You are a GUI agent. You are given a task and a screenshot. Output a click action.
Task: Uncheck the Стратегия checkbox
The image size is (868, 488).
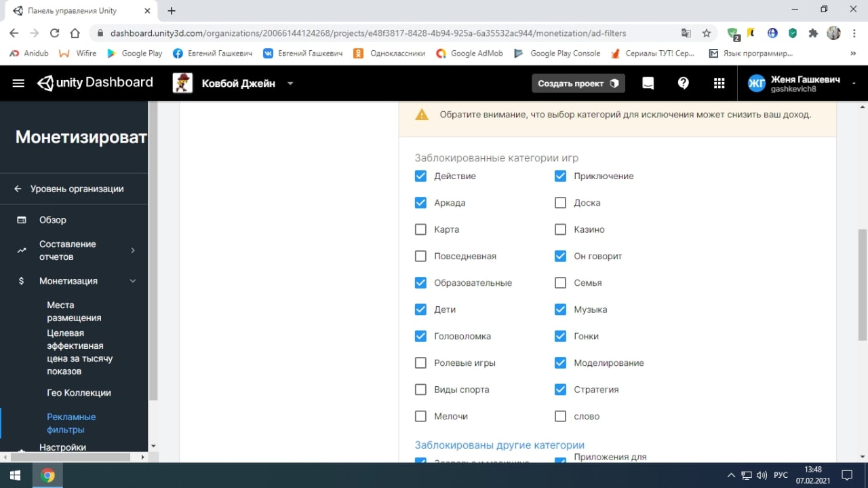pos(560,390)
